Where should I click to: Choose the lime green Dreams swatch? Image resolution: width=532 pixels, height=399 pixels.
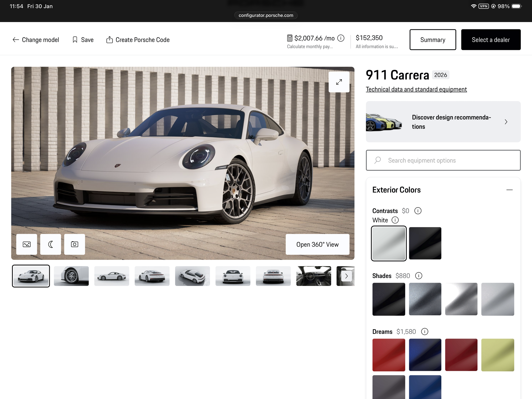click(497, 355)
